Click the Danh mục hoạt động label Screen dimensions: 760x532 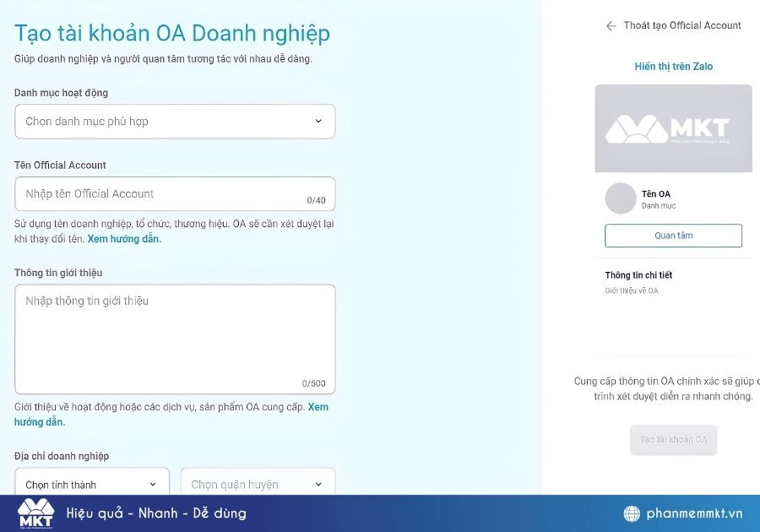click(x=61, y=93)
